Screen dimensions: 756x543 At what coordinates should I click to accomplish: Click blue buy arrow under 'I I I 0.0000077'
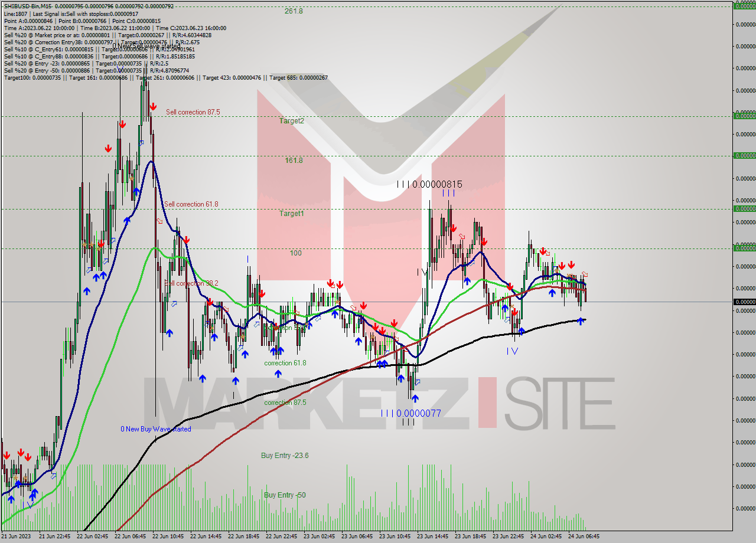(415, 398)
